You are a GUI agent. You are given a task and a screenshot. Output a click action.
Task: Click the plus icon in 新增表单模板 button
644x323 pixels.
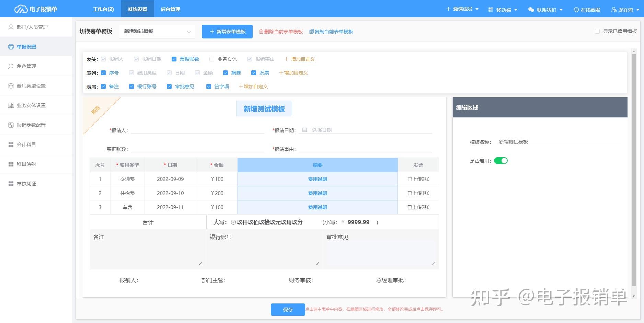point(212,32)
